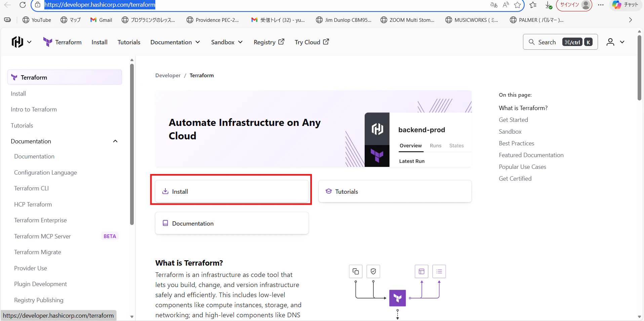Screen dimensions: 644x321
Task: Open Terraform MCP Server sidebar link
Action: 42,236
